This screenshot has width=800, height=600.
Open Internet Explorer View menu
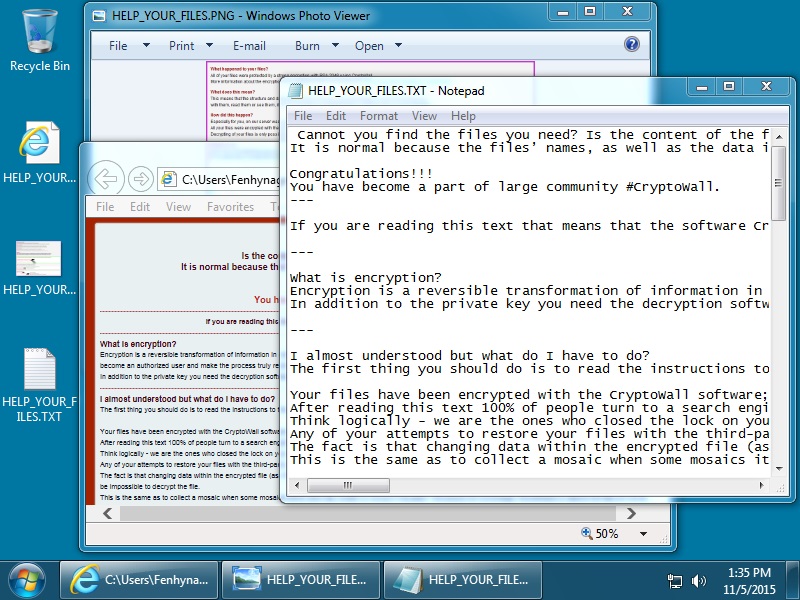(178, 207)
